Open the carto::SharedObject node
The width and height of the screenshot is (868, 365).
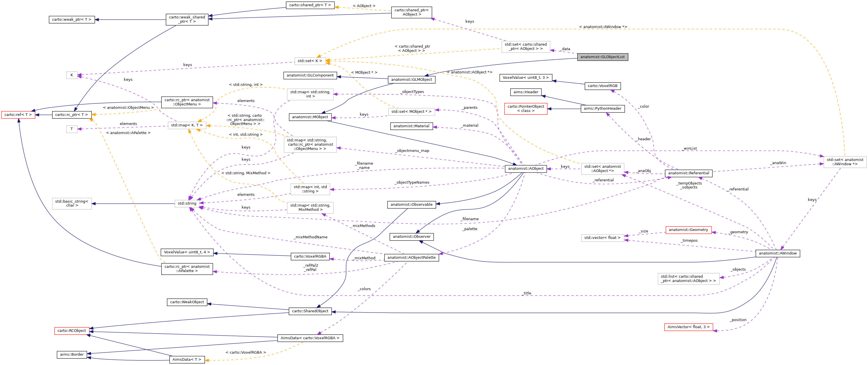pyautogui.click(x=310, y=311)
